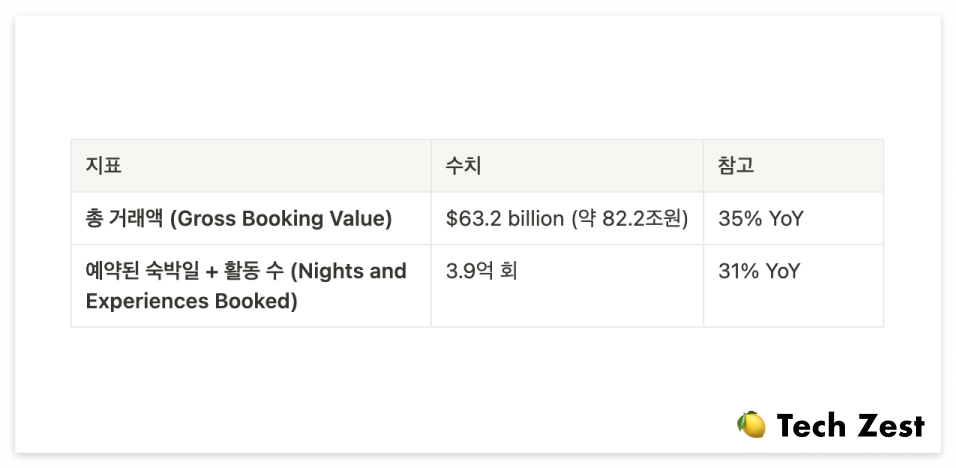956x468 pixels.
Task: Click the $63.2 billion value
Action: 505,219
